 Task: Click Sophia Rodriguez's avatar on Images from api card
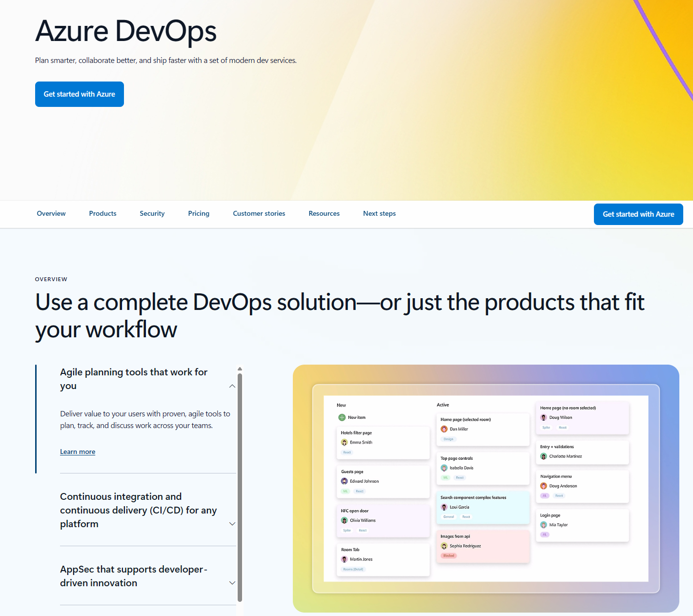(x=444, y=546)
